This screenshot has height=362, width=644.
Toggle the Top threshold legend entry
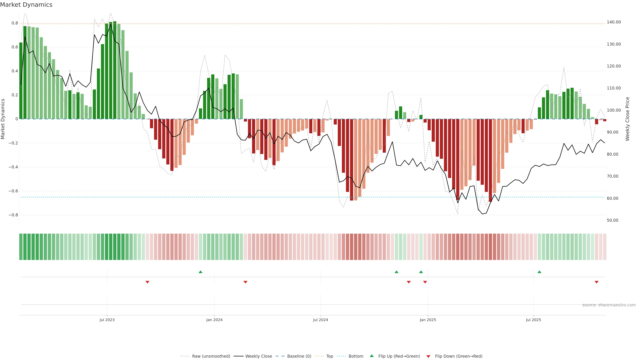[330, 356]
